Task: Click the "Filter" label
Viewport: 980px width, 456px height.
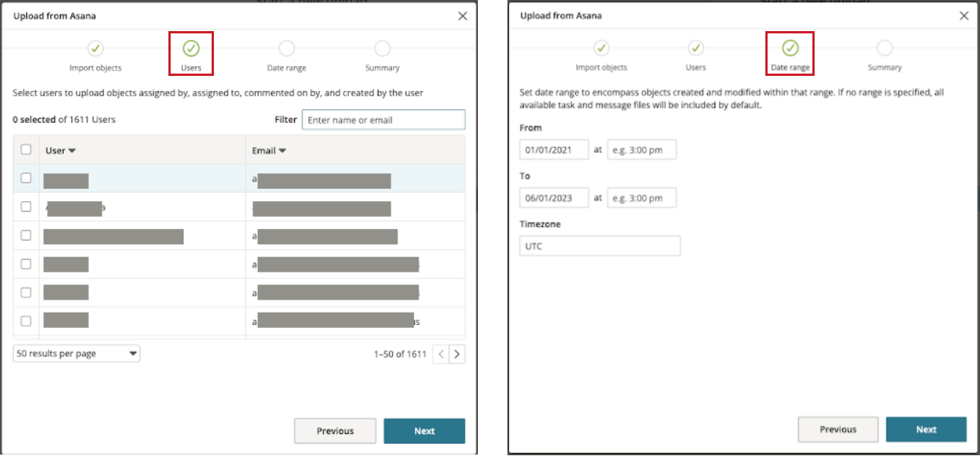Action: click(x=285, y=120)
